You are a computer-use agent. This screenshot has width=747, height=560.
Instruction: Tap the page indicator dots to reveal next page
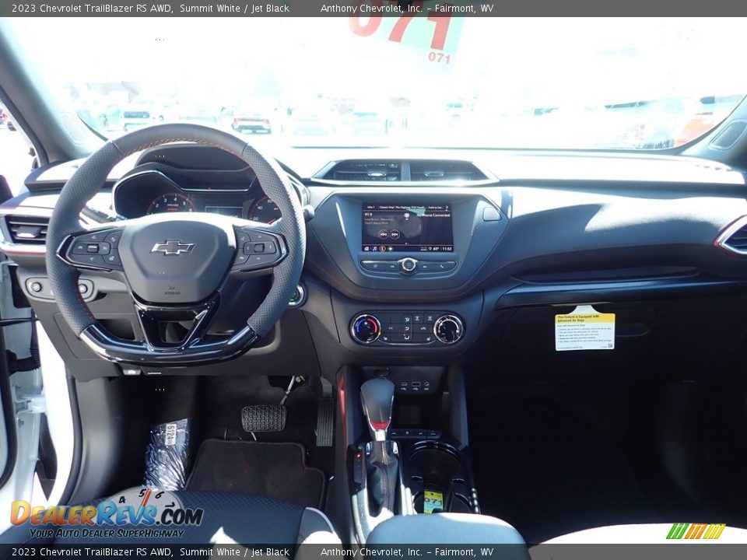point(405,243)
